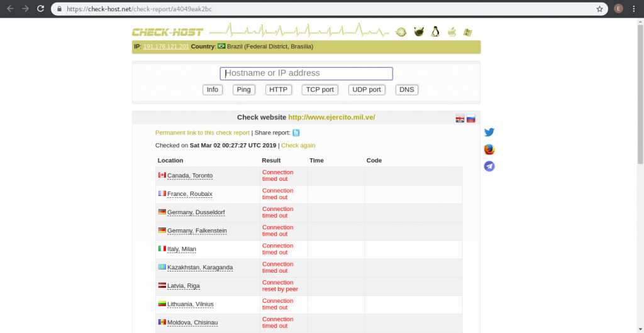Screen dimensions: 644x333
Task: Click the Twitter bird sidebar icon
Action: (x=489, y=132)
